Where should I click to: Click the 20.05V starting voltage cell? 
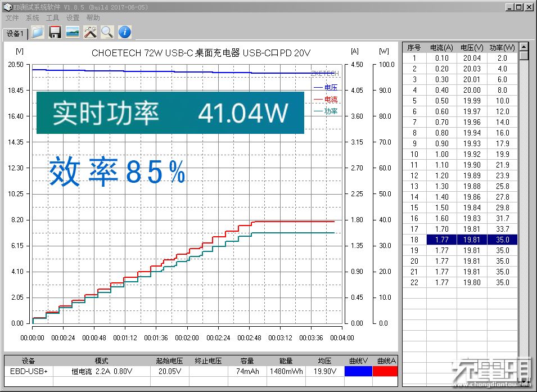click(x=169, y=371)
